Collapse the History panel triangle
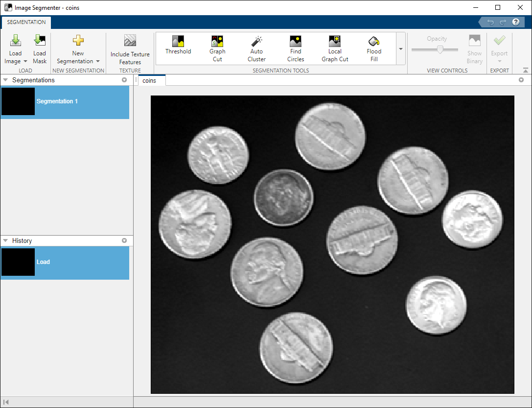 pos(5,240)
